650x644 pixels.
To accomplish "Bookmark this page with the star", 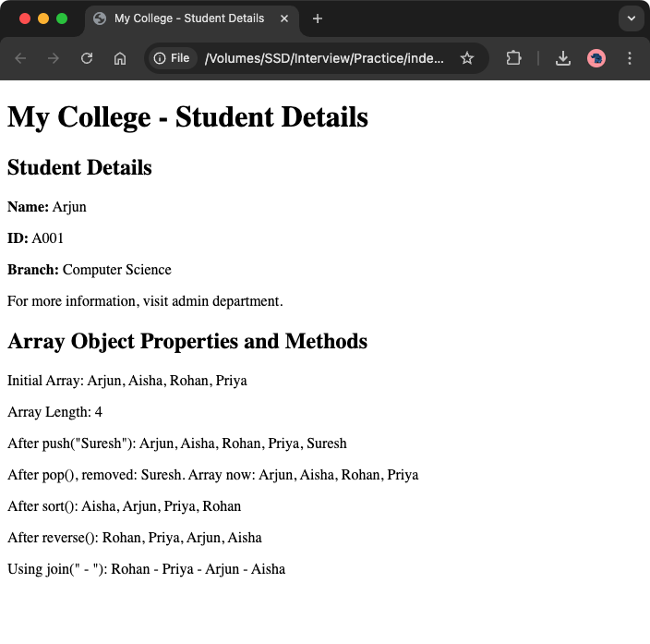I will click(467, 58).
